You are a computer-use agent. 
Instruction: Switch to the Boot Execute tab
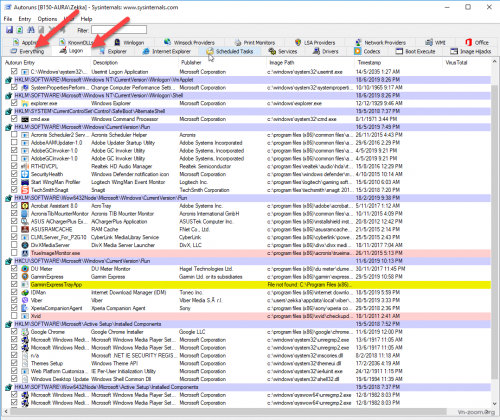pyautogui.click(x=416, y=51)
